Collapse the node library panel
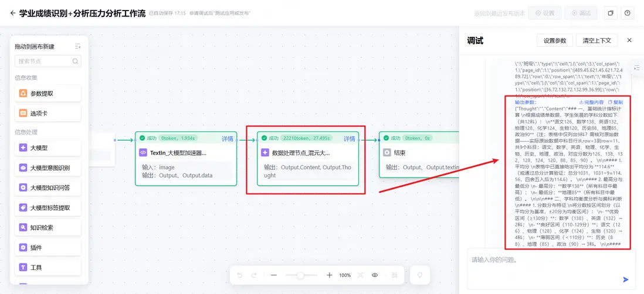This screenshot has width=644, height=294. 77,47
